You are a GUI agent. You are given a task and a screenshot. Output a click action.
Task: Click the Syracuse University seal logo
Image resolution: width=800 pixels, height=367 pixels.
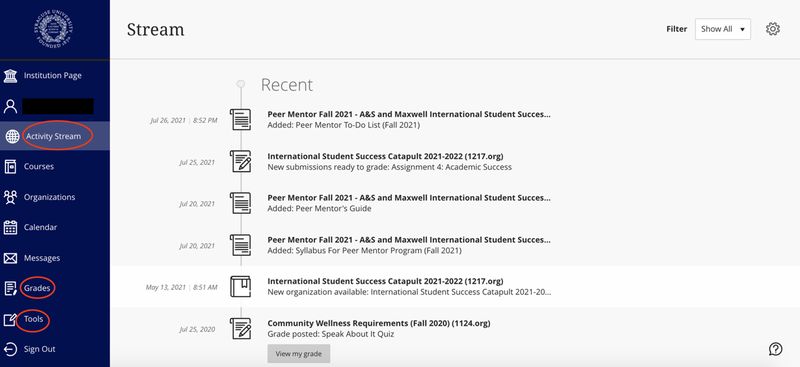55,30
